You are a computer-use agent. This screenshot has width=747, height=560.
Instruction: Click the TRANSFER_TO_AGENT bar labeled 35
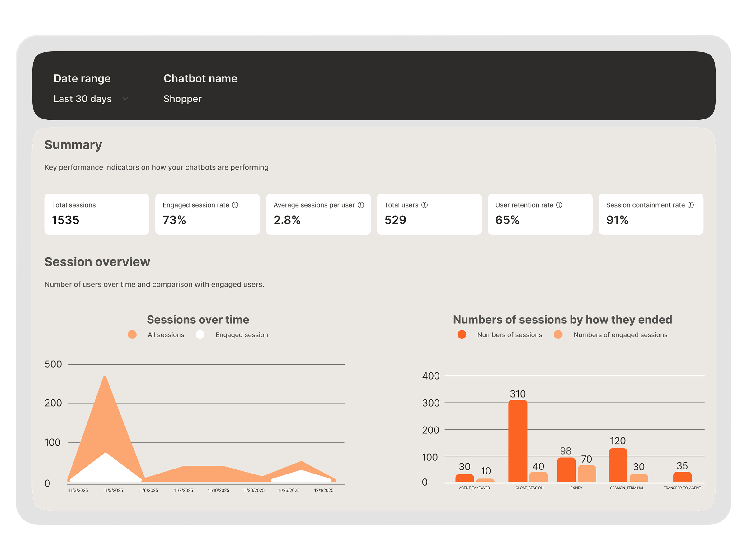click(682, 477)
